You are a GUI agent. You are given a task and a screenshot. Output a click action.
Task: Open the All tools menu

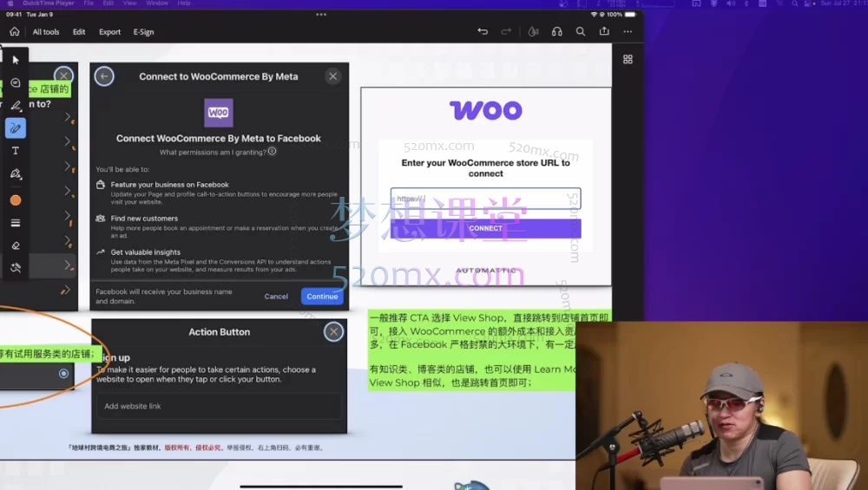(x=46, y=32)
